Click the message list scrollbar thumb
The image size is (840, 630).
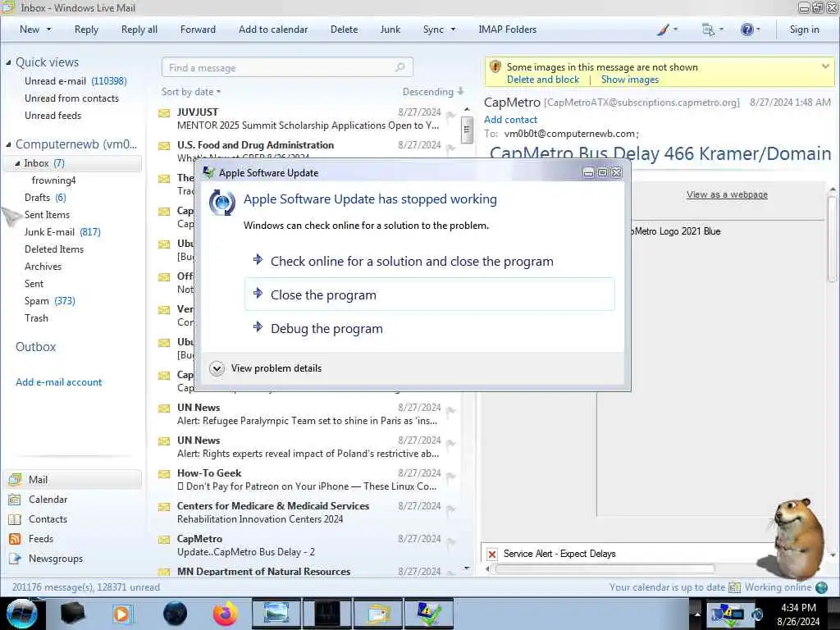coord(467,129)
